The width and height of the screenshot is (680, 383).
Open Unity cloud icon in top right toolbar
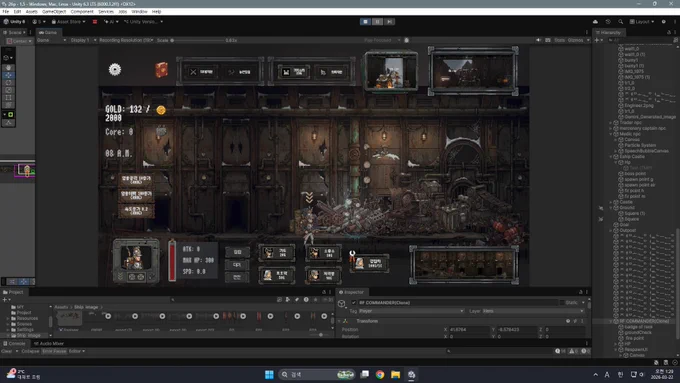pos(595,22)
